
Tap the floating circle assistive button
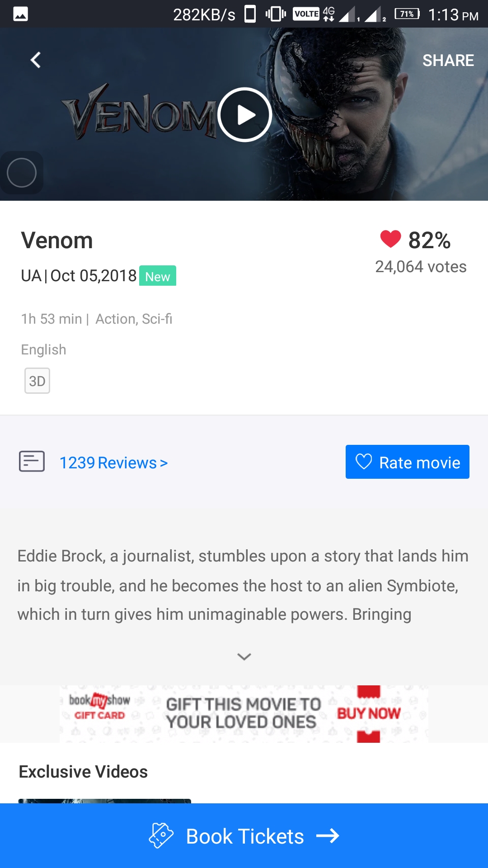coord(22,173)
